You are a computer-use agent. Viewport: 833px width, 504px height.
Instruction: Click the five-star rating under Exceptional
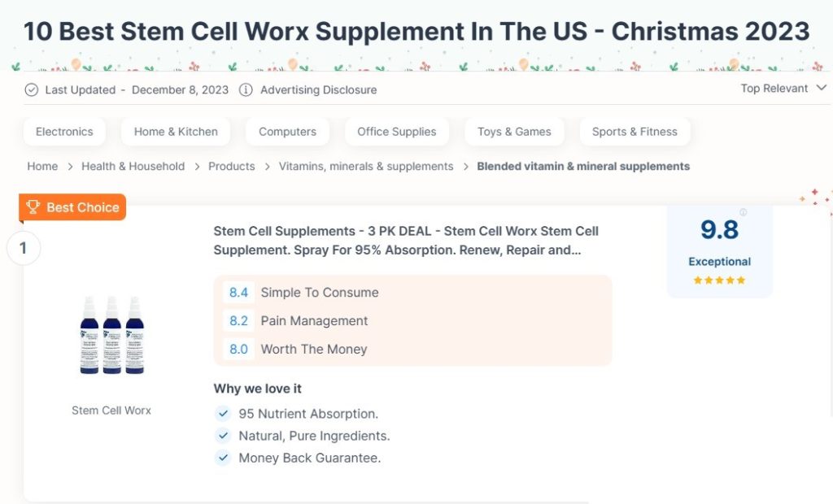pos(719,279)
